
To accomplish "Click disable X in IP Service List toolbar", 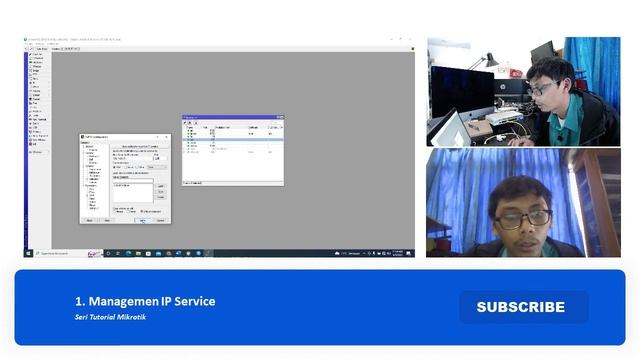I will [x=190, y=122].
